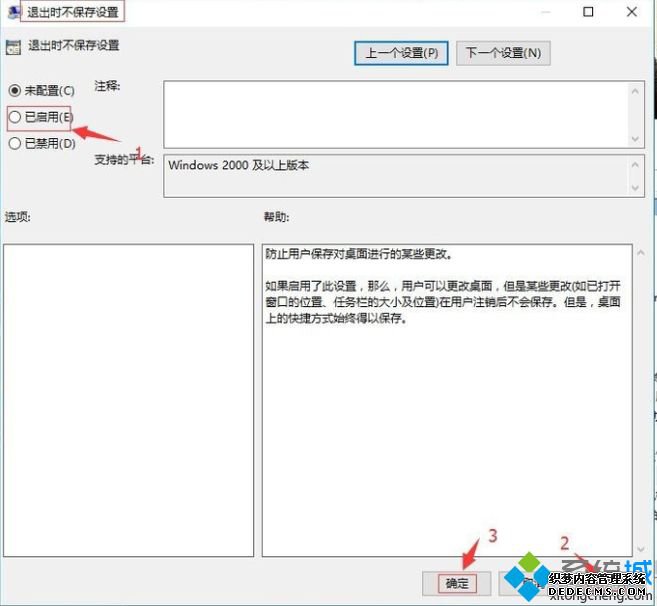Click the supported platform box scroll-down arrow
This screenshot has width=657, height=606.
635,188
